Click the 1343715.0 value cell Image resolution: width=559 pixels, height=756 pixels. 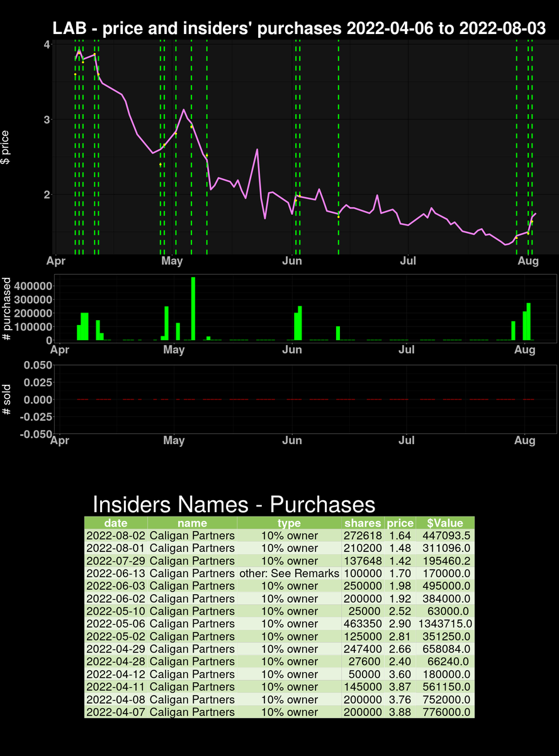pos(445,624)
